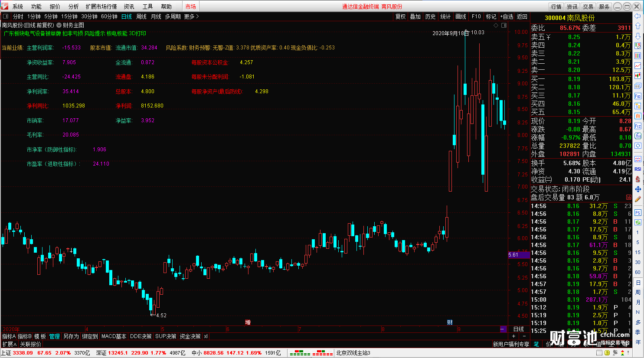
Task: Click the +自选 add-to-watchlist button
Action: pos(507,16)
